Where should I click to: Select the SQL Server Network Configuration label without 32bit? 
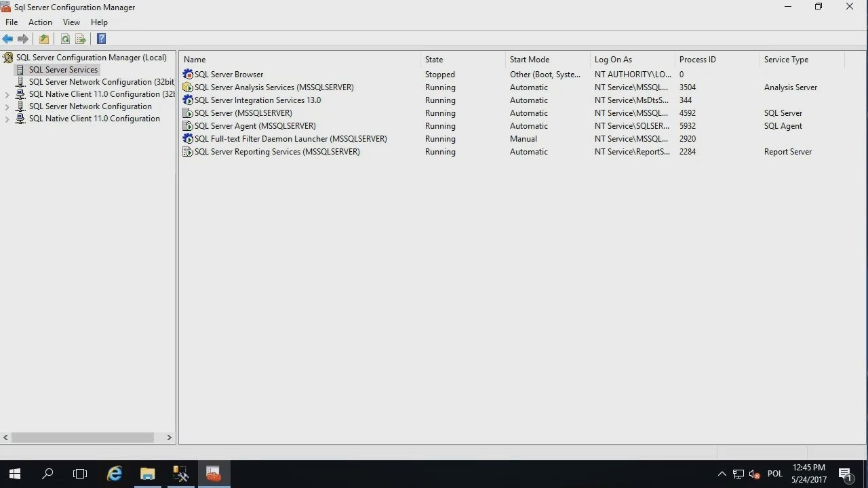90,106
